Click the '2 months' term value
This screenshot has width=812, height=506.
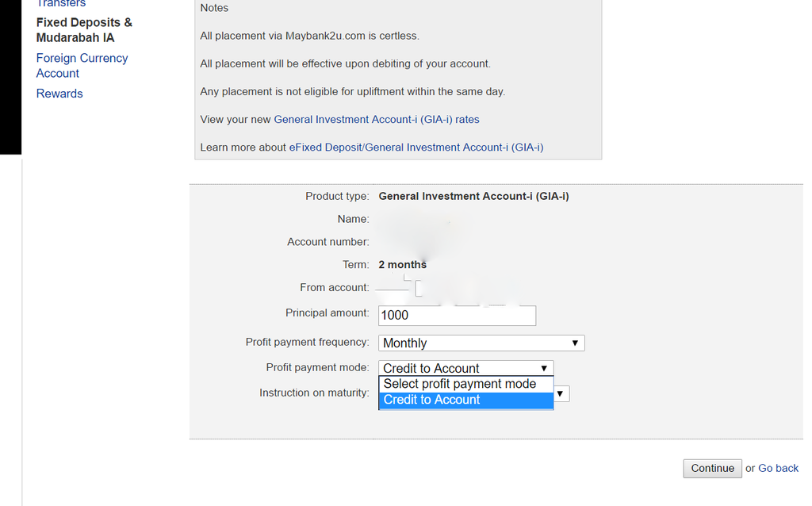click(x=402, y=265)
